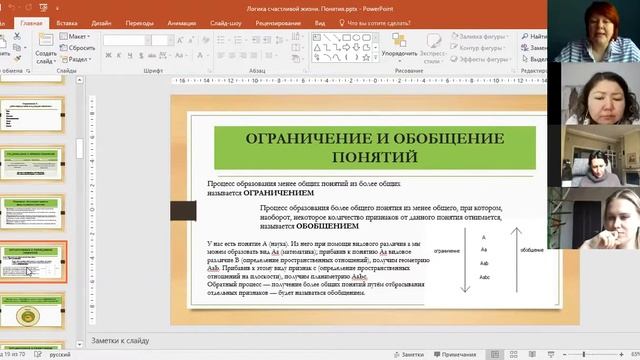The image size is (640, 360).
Task: Start Slide Show view from status bar
Action: pos(551,354)
